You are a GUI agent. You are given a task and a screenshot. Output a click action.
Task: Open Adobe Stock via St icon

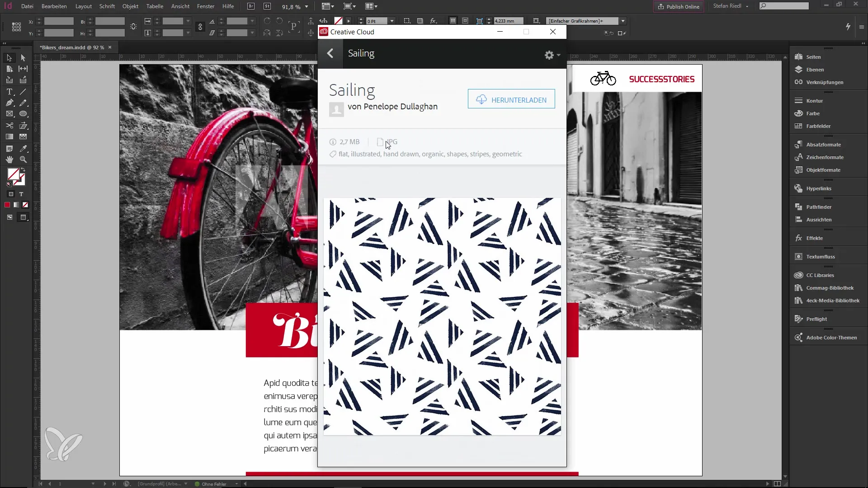tap(267, 6)
